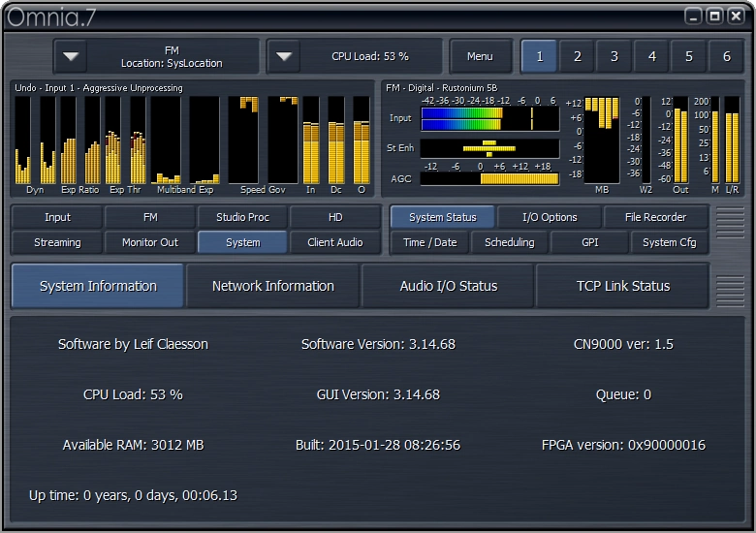
Task: Click the Software Version: 3.14.68 text
Action: point(378,344)
